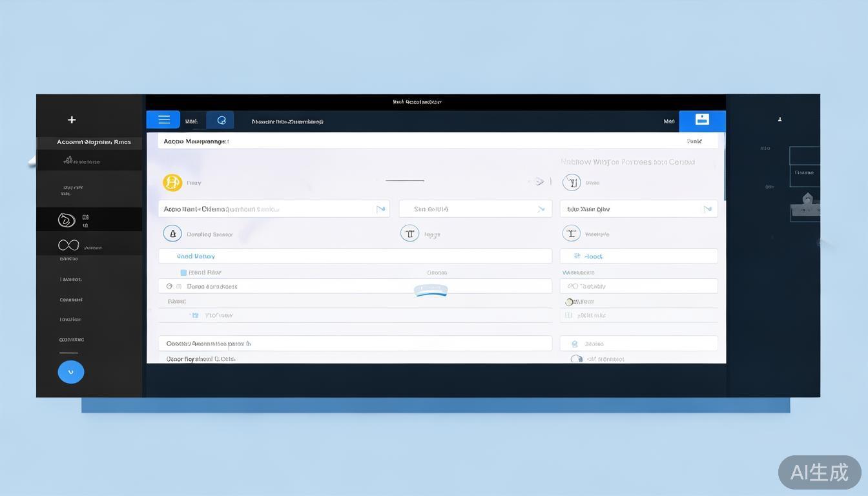Open the blue hamburger menu
The width and height of the screenshot is (868, 496).
click(163, 119)
